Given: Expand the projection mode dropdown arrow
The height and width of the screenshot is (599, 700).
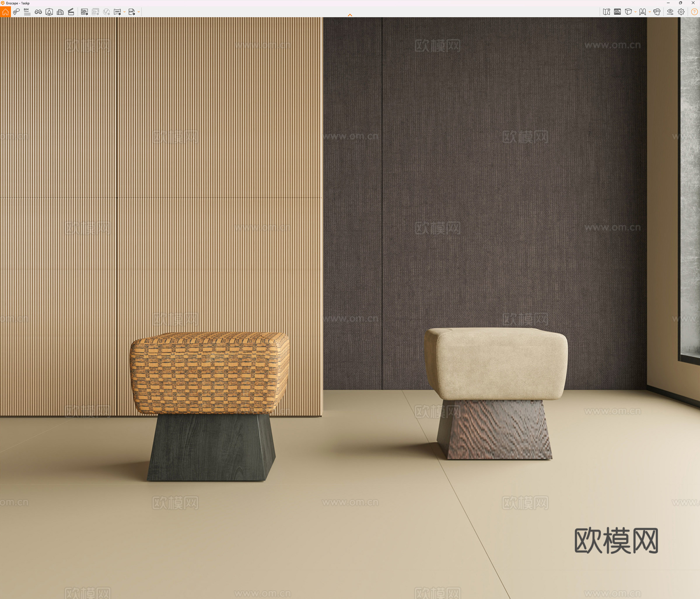Looking at the screenshot, I should click(635, 12).
